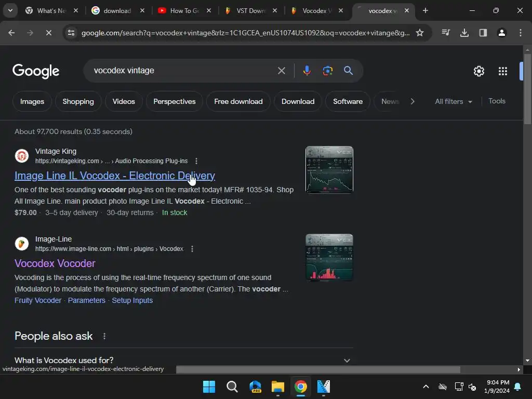Click into the vocodex vintage search field
532x399 pixels.
pyautogui.click(x=183, y=71)
